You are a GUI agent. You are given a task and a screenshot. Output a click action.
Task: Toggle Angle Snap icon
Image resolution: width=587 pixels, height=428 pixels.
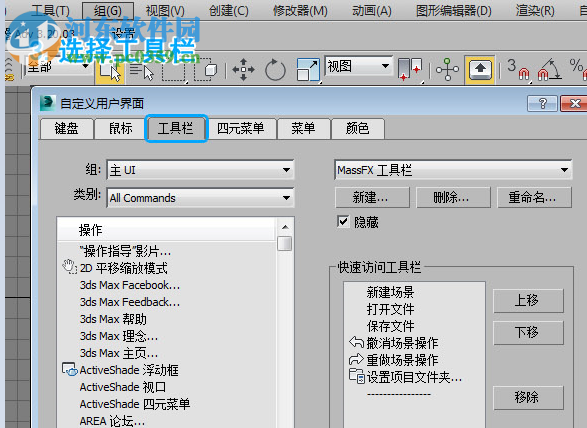pyautogui.click(x=549, y=70)
